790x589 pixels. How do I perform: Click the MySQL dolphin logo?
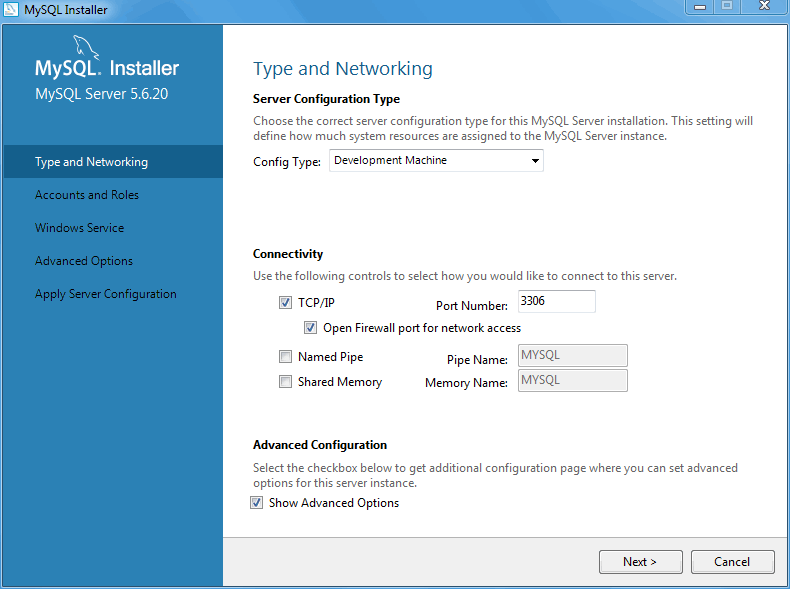[x=86, y=48]
